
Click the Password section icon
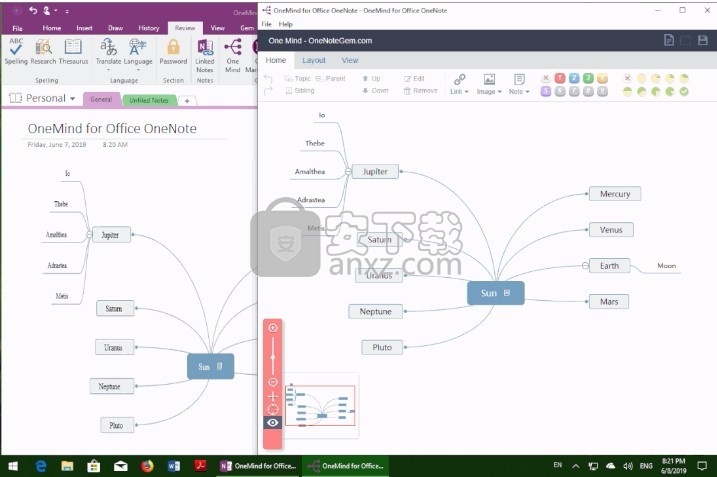(x=173, y=51)
